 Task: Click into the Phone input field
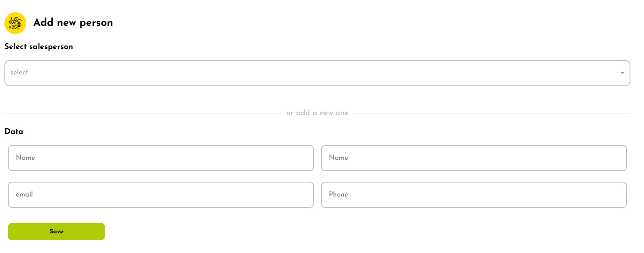click(x=474, y=195)
